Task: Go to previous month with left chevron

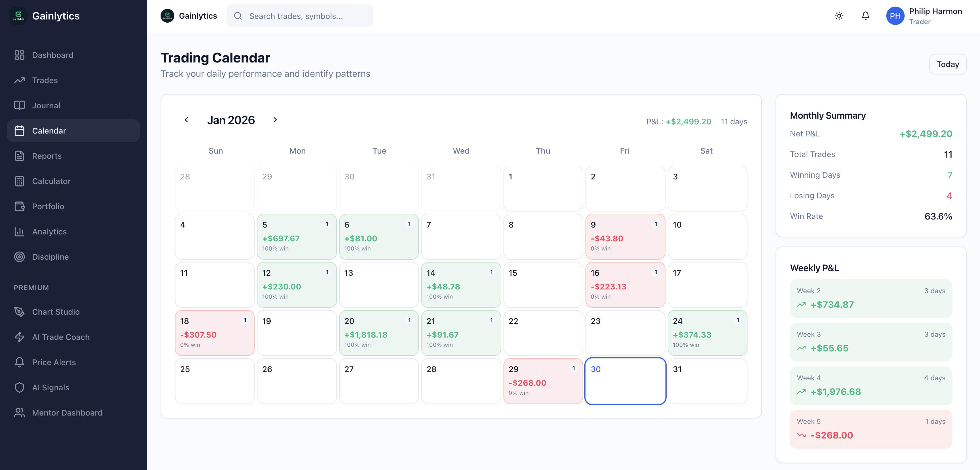Action: (186, 120)
